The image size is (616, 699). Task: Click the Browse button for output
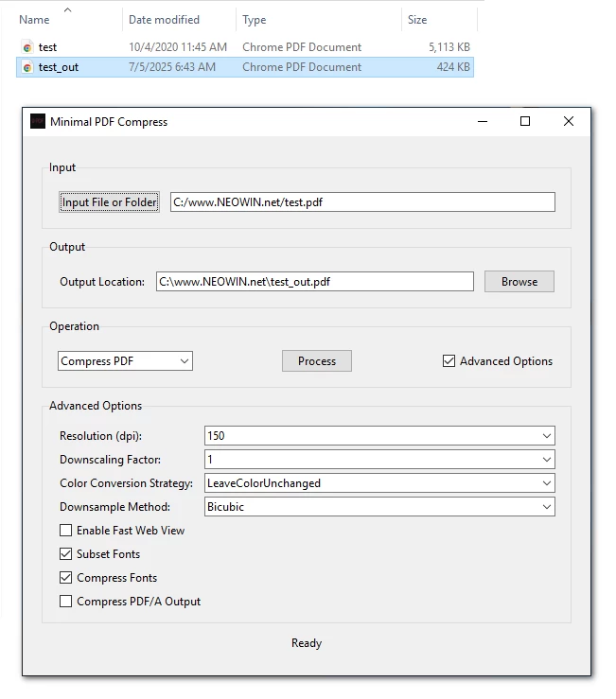519,281
